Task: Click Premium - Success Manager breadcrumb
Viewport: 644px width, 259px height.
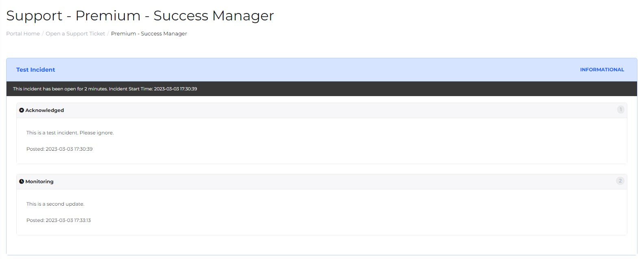Action: (x=149, y=34)
